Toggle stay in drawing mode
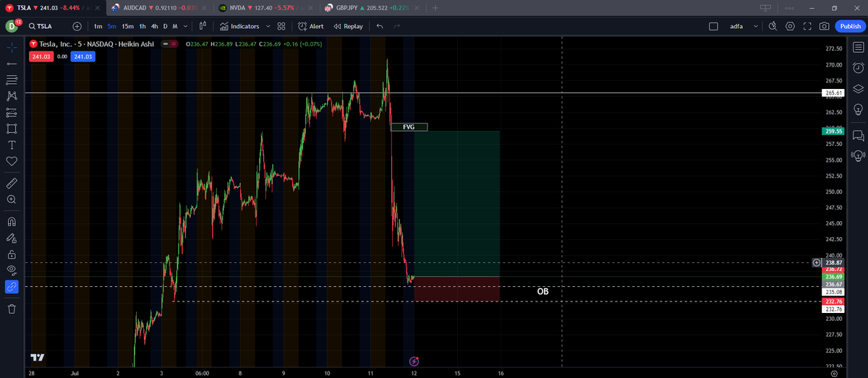This screenshot has width=868, height=378. pos(12,237)
